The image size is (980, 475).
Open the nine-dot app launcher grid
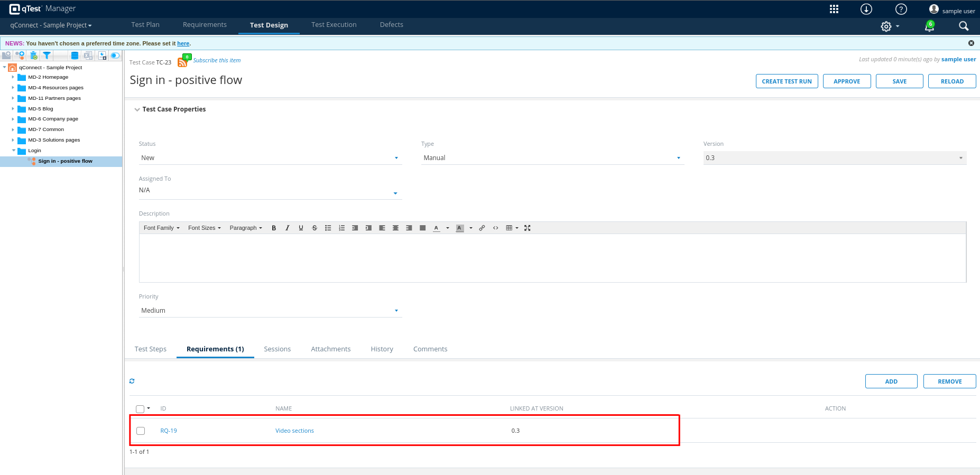pos(834,9)
